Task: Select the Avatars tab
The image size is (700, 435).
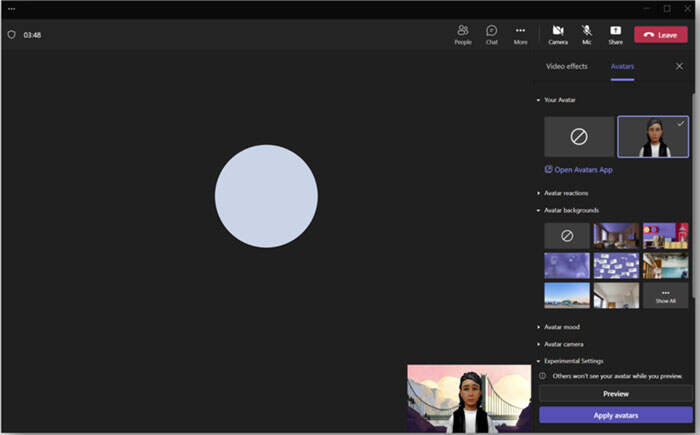Action: point(622,66)
